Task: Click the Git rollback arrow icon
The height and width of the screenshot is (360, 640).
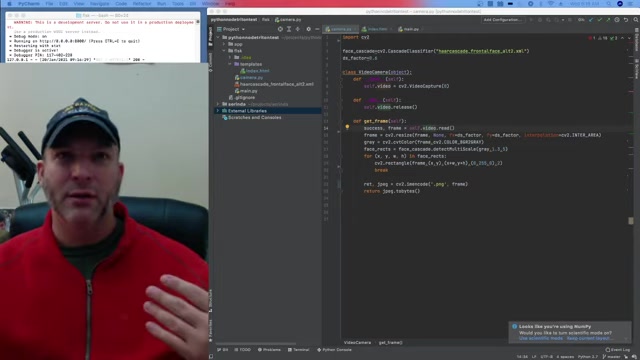Action: [x=626, y=20]
